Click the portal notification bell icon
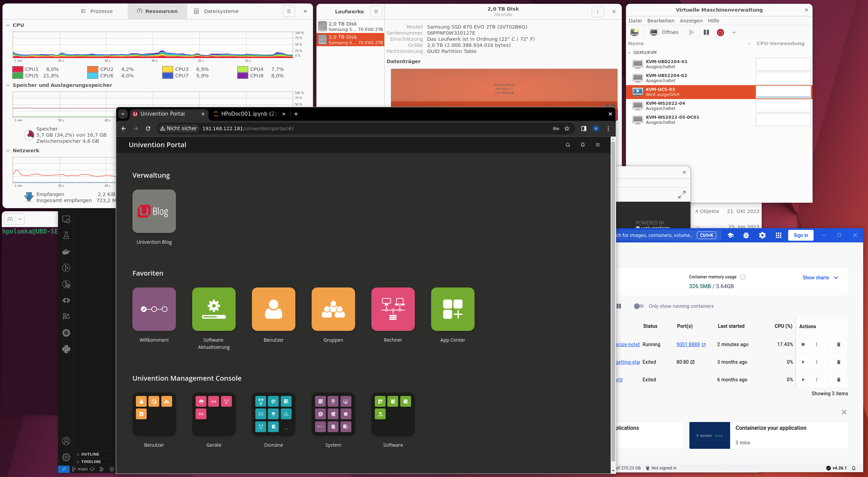This screenshot has width=868, height=477. point(582,145)
